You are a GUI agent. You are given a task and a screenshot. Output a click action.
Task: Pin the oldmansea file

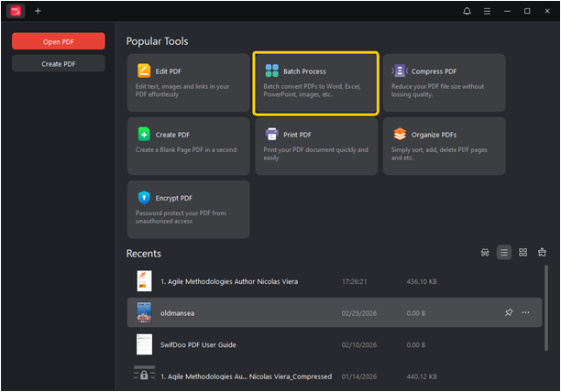(509, 312)
